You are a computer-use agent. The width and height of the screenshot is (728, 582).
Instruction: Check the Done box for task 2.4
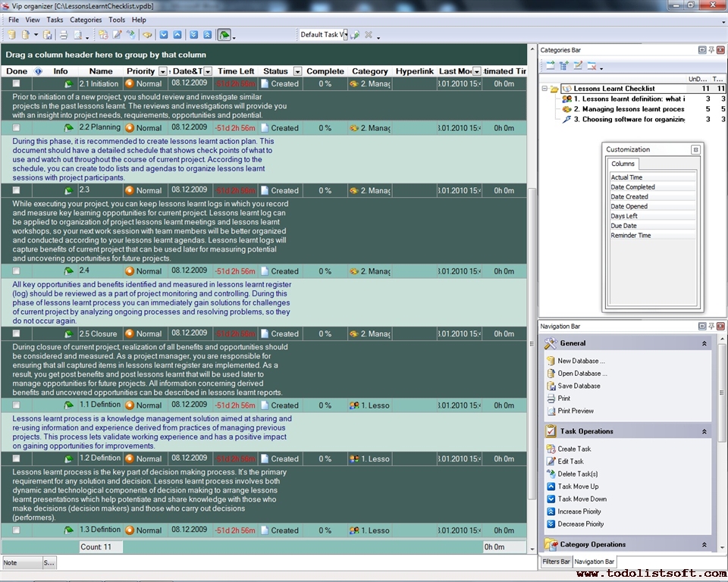coord(16,271)
